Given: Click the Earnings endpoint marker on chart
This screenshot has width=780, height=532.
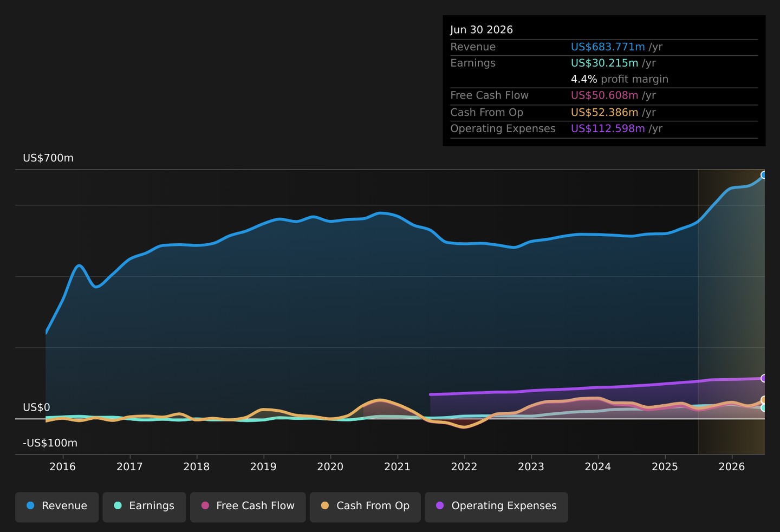Looking at the screenshot, I should [764, 408].
